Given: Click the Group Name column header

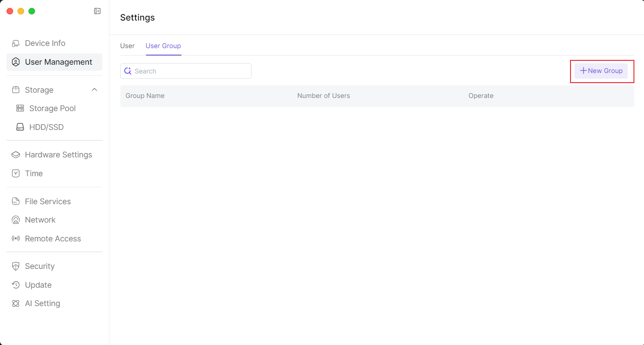Looking at the screenshot, I should tap(145, 96).
